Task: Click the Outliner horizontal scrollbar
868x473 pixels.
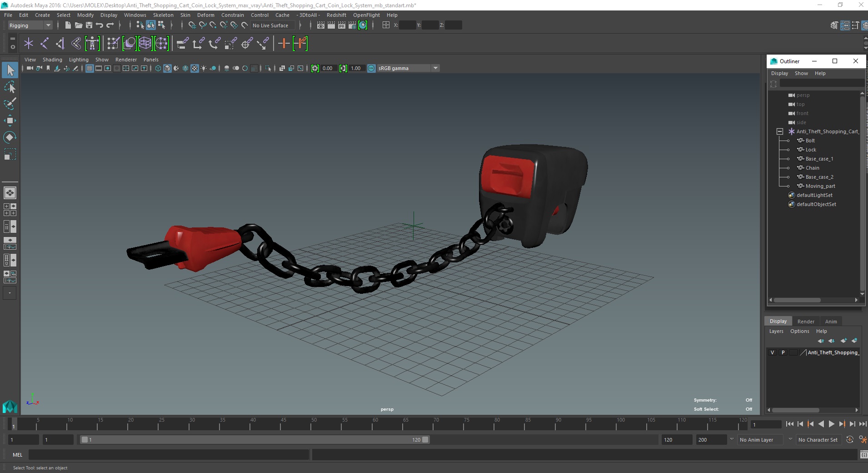Action: pyautogui.click(x=797, y=300)
